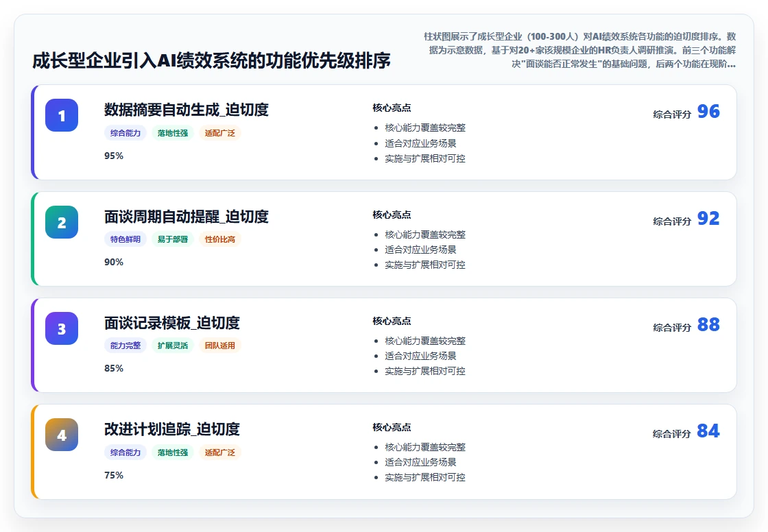Select the 易于部署 tag
The height and width of the screenshot is (532, 768).
(172, 239)
